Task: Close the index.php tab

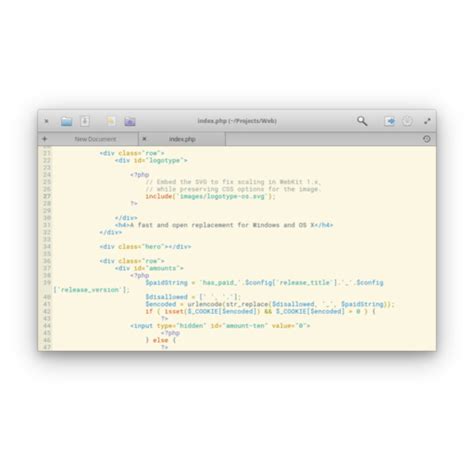Action: pyautogui.click(x=144, y=139)
